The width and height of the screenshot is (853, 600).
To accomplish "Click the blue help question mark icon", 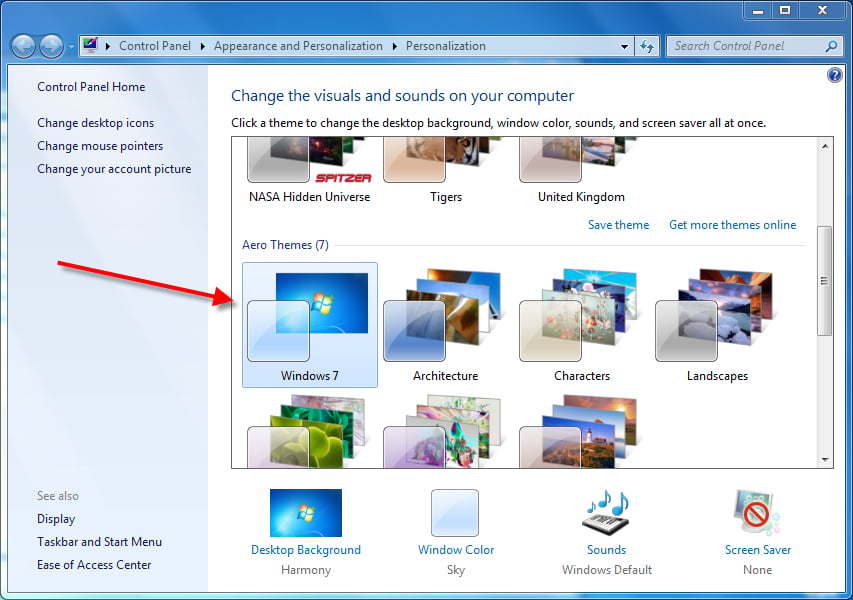I will pos(835,75).
